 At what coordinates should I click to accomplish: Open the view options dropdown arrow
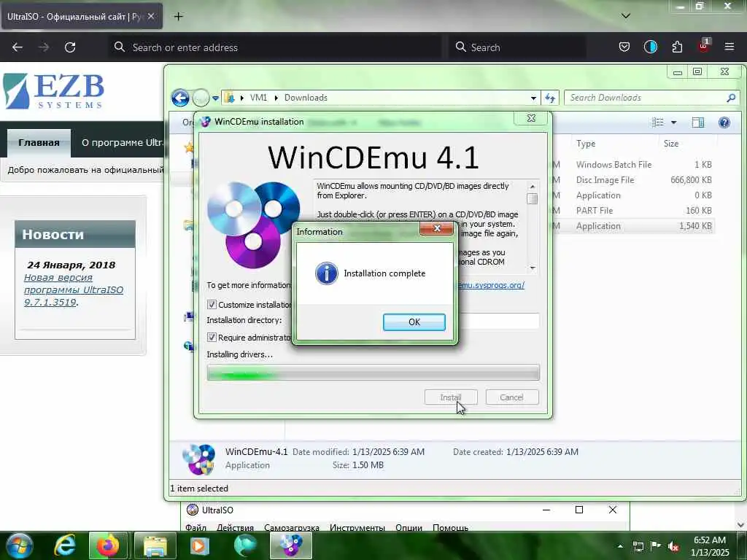tap(673, 122)
